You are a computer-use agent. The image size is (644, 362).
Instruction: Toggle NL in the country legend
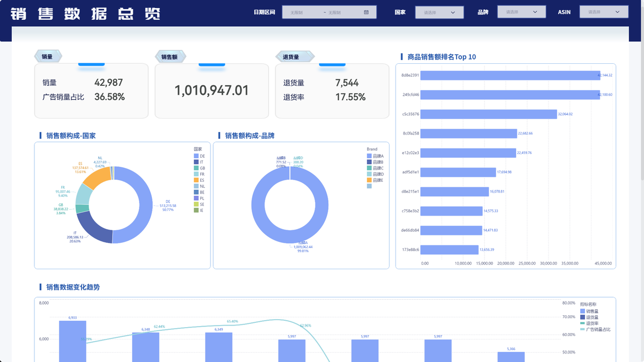point(199,186)
